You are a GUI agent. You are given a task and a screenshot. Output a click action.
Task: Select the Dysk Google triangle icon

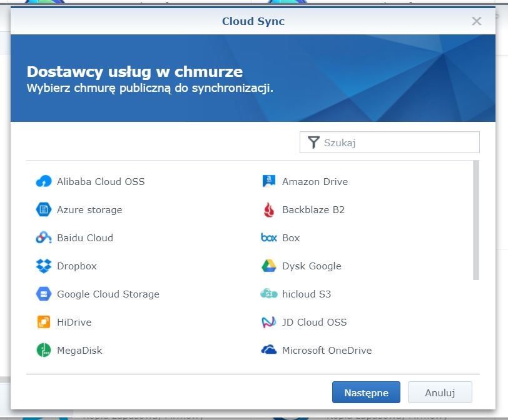(268, 266)
